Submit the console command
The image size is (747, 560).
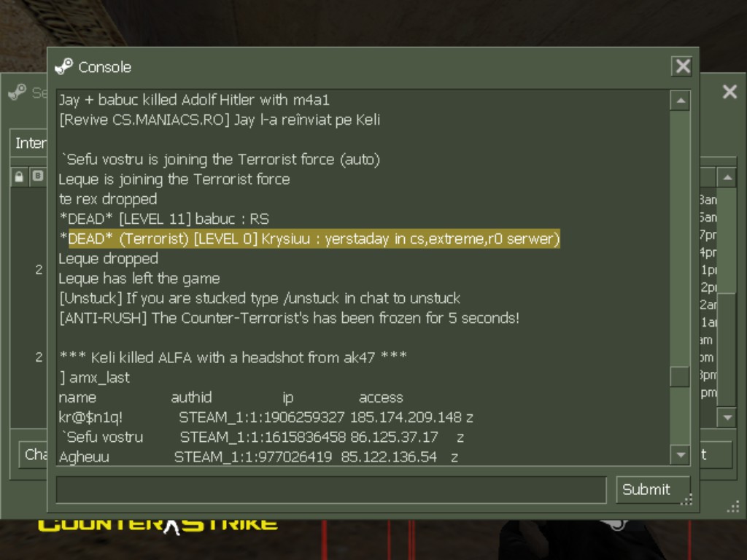click(x=653, y=489)
